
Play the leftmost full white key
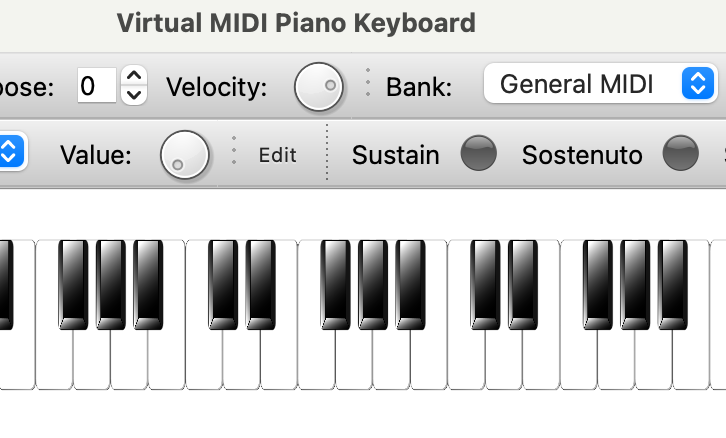[54, 360]
